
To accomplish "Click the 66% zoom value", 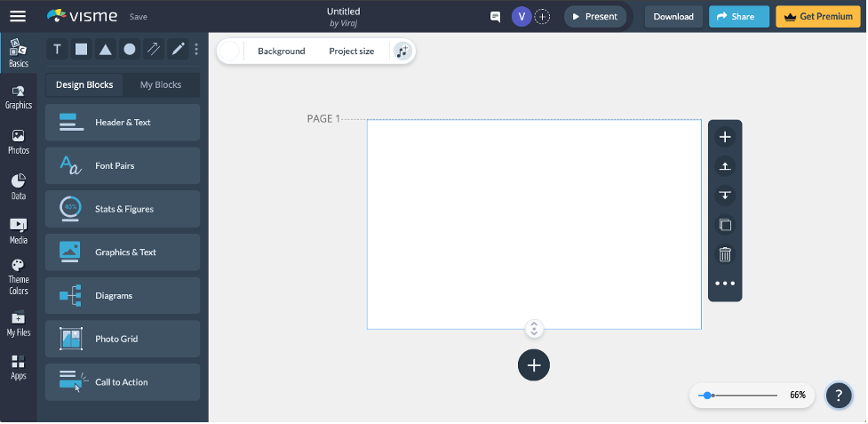I will pyautogui.click(x=798, y=396).
